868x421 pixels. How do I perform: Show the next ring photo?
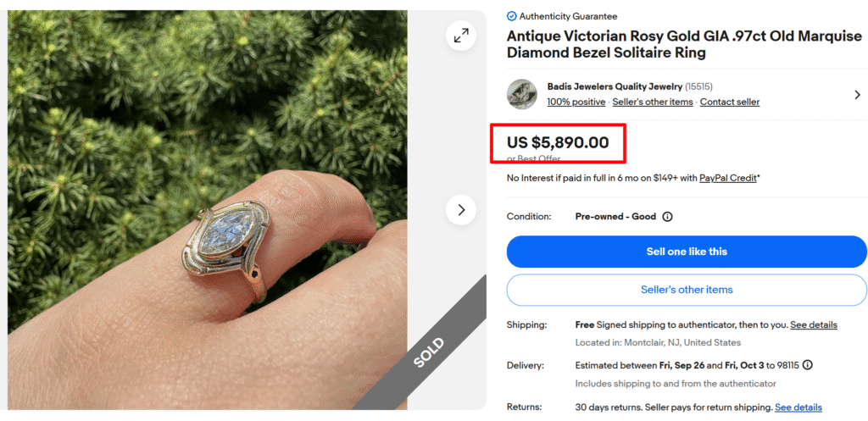coord(461,209)
